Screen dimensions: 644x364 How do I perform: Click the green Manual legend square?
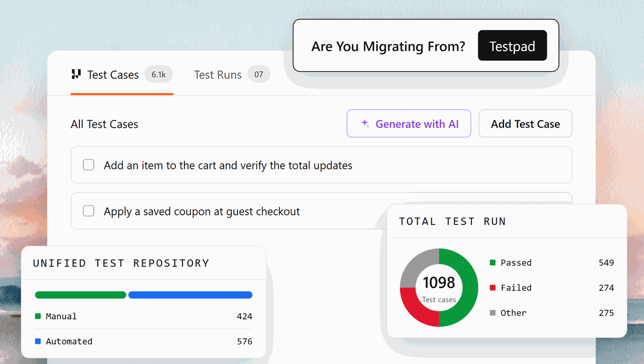38,316
